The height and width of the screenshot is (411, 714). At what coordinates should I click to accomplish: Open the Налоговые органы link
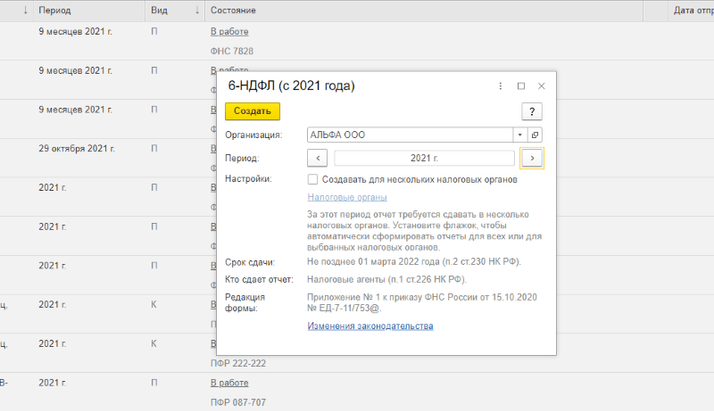point(333,197)
